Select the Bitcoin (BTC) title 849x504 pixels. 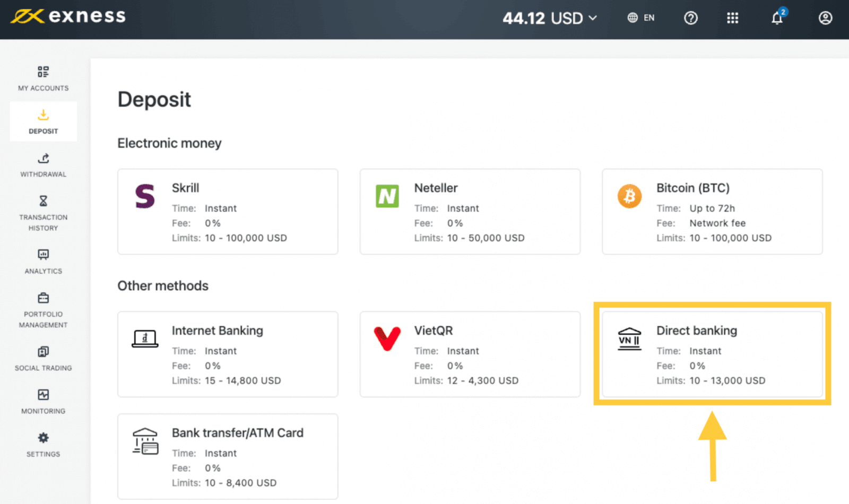pyautogui.click(x=693, y=188)
